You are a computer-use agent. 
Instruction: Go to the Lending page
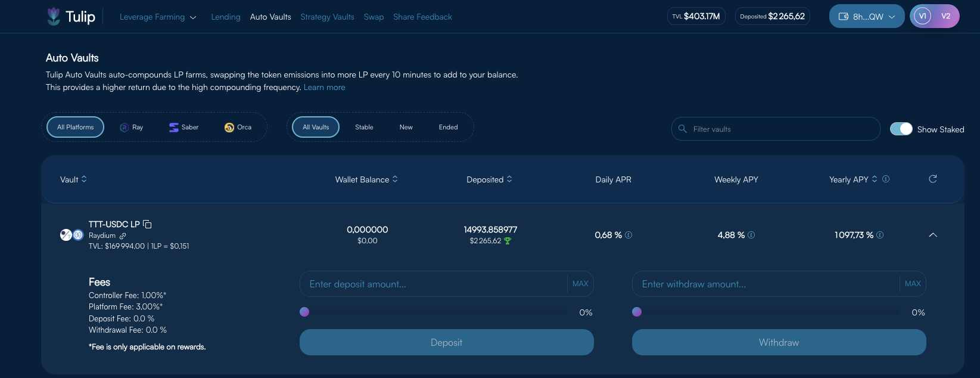pyautogui.click(x=226, y=17)
